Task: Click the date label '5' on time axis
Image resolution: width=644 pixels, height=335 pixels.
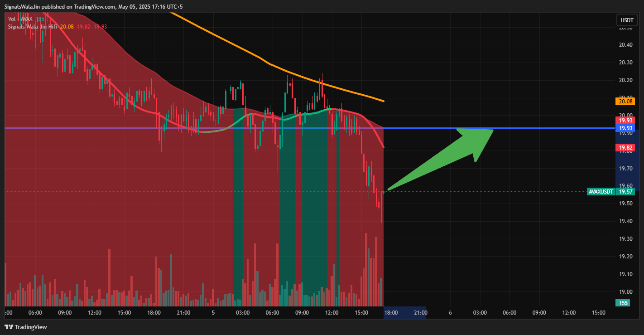Action: [x=213, y=313]
